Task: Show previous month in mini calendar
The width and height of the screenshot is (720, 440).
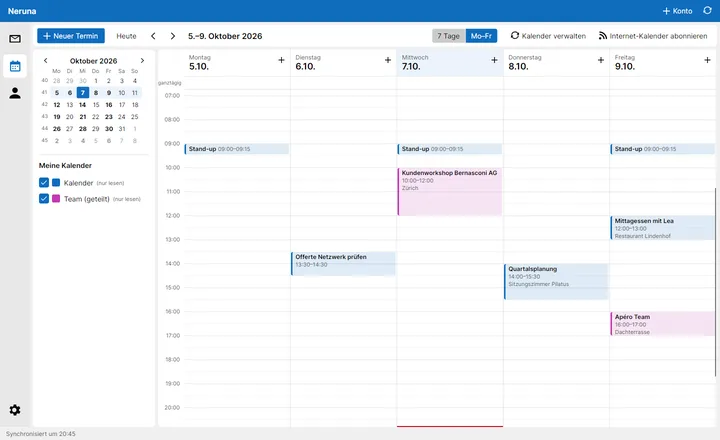Action: click(45, 60)
